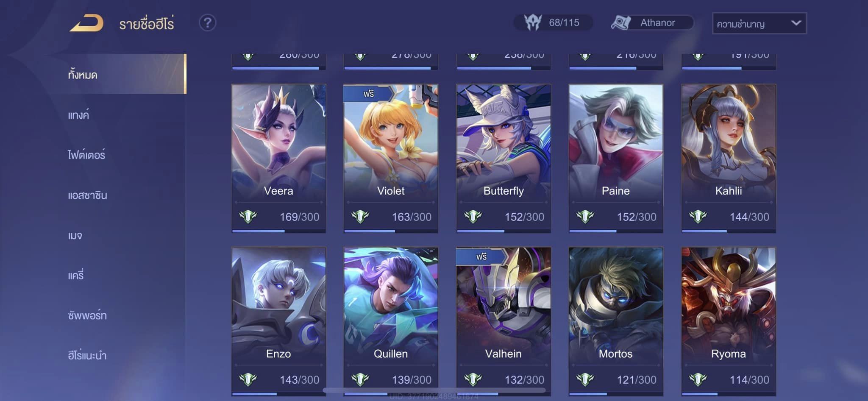Viewport: 868px width, 401px height.
Task: Tap the free tag on Violet
Action: [x=368, y=93]
